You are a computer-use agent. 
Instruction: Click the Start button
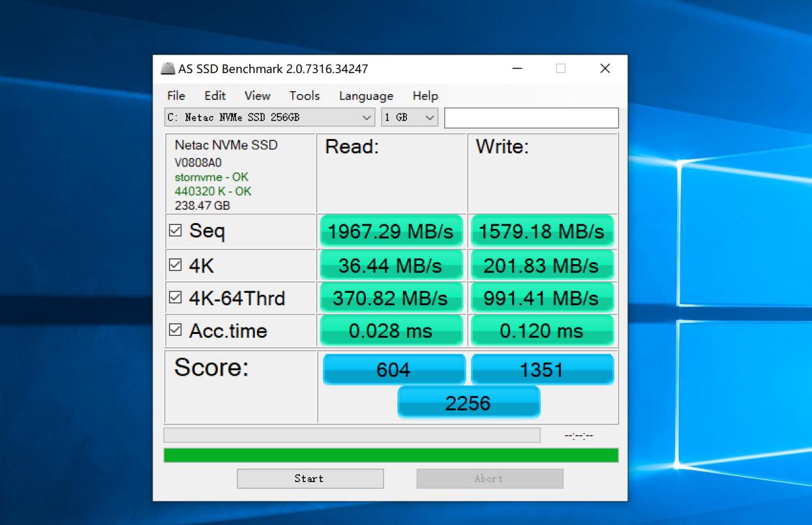310,478
